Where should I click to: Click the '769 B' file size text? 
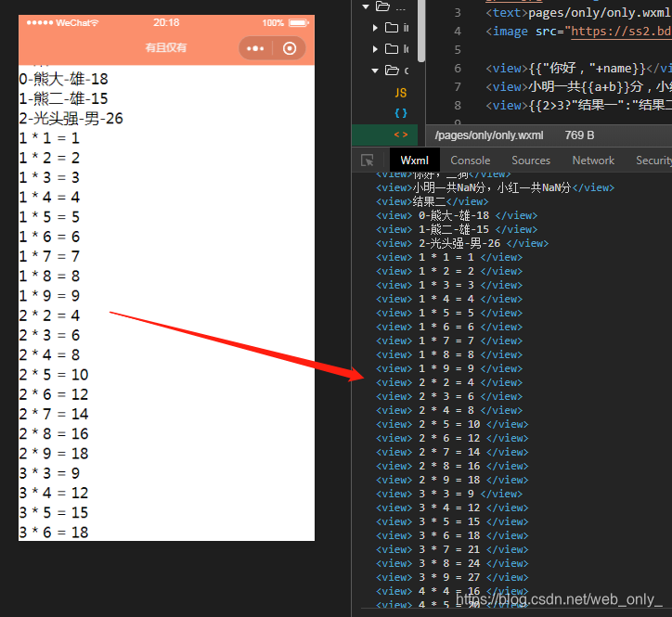579,135
